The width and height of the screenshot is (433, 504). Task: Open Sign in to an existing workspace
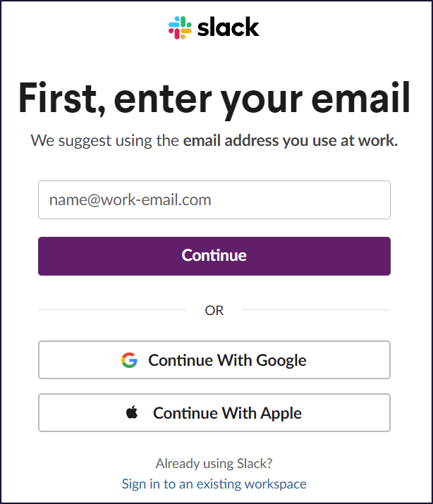(214, 484)
